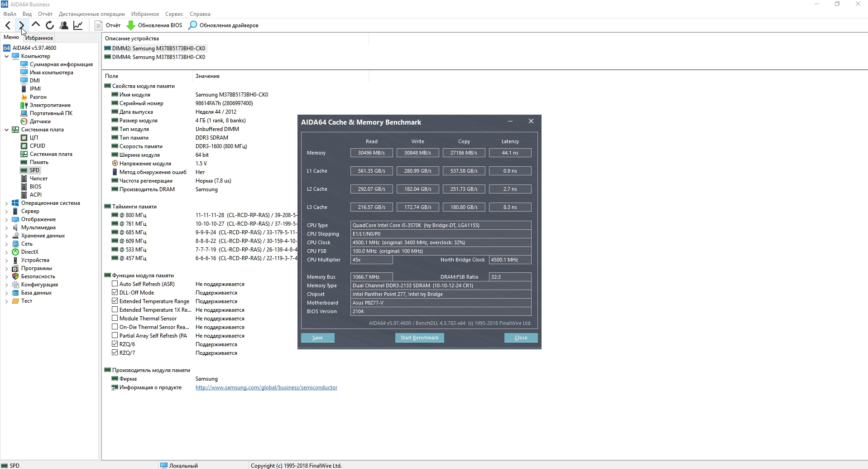Expand the Сервер tree branch

pyautogui.click(x=7, y=211)
